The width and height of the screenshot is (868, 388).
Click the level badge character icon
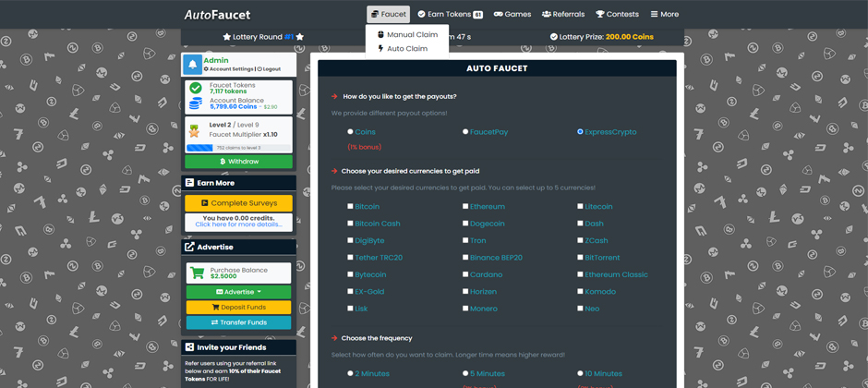[x=195, y=129]
